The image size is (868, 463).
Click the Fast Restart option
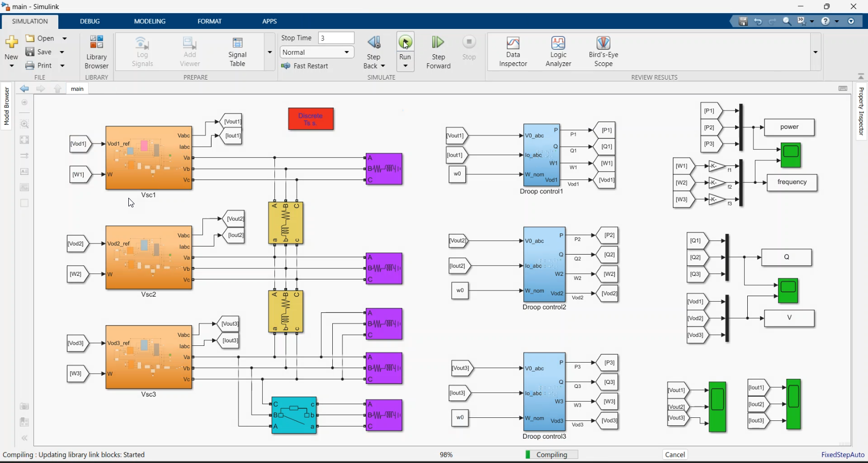[304, 66]
